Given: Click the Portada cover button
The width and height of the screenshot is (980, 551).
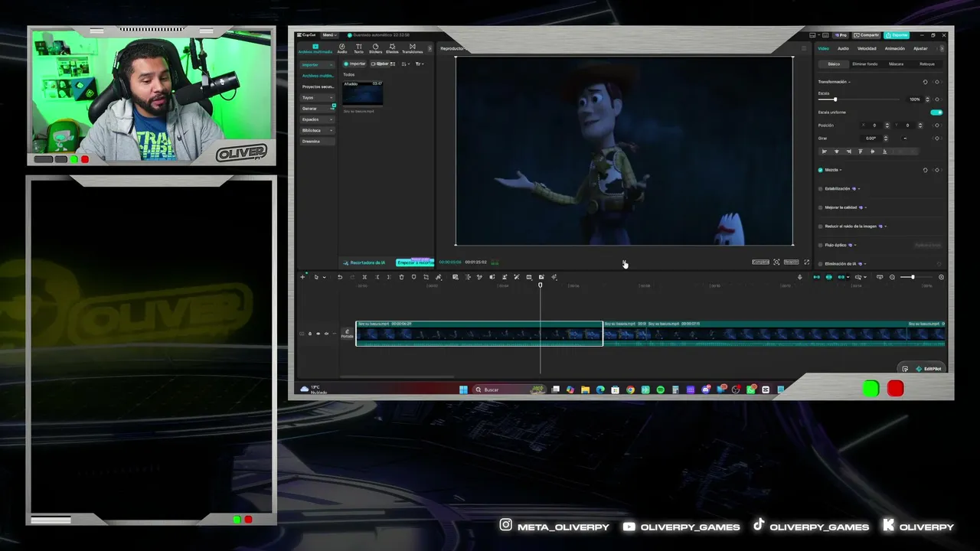Looking at the screenshot, I should 348,334.
